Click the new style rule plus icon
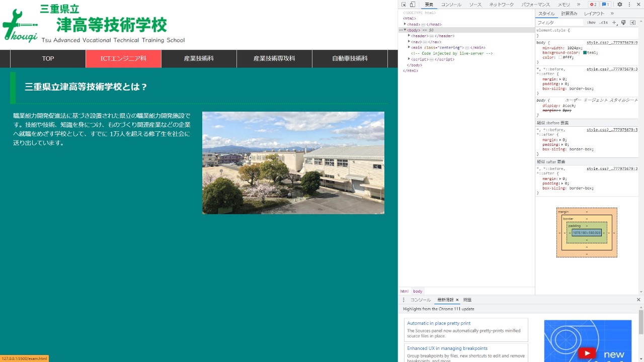This screenshot has width=644, height=362. 614,23
